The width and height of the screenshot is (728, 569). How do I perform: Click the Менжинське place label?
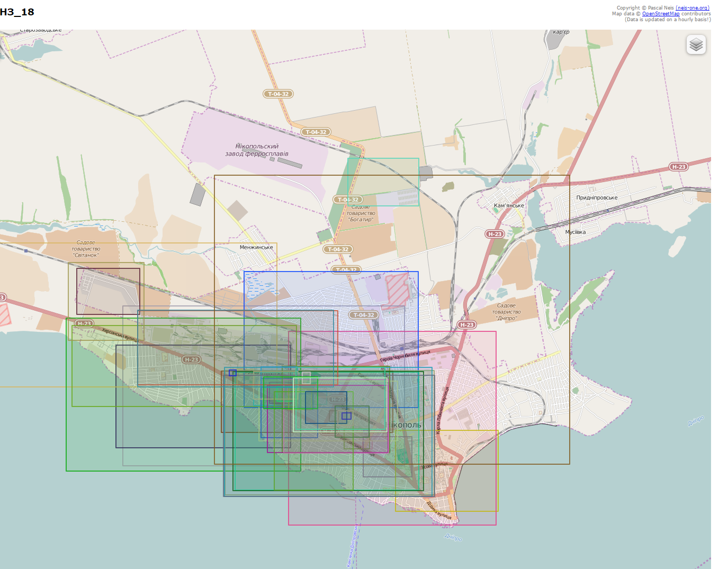coord(256,247)
